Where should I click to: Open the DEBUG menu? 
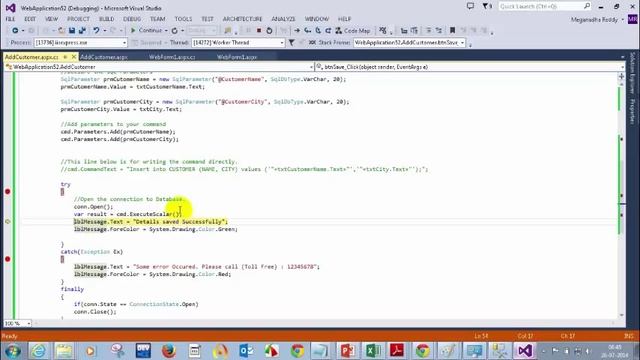132,19
